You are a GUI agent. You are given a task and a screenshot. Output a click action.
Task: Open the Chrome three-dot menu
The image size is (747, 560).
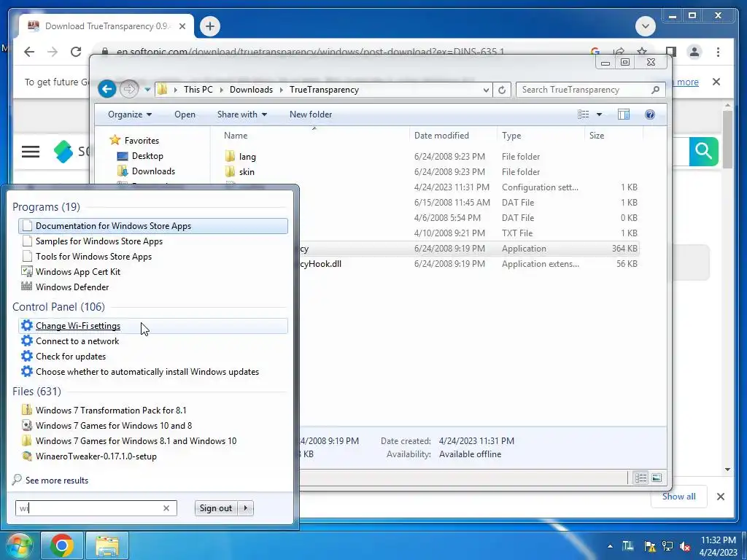(718, 52)
